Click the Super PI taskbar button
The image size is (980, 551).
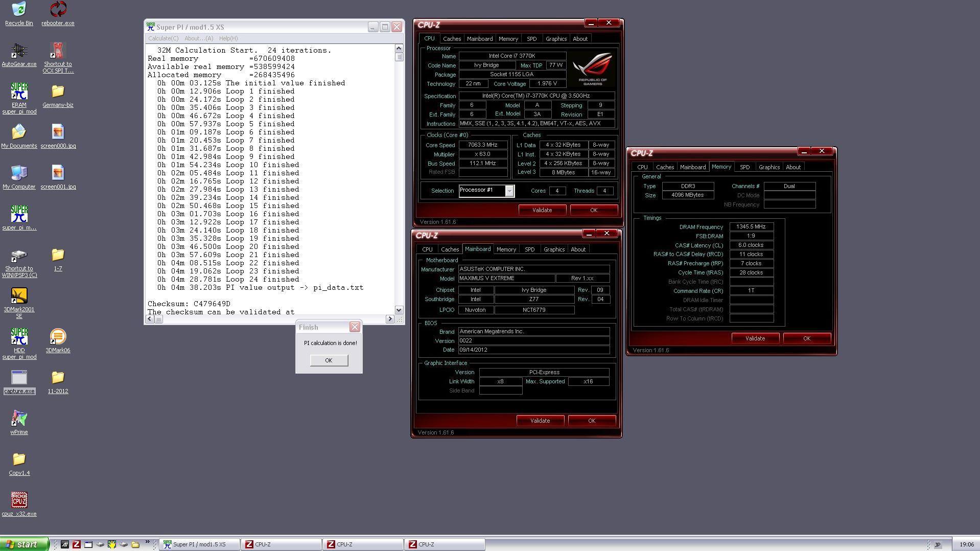click(x=199, y=544)
